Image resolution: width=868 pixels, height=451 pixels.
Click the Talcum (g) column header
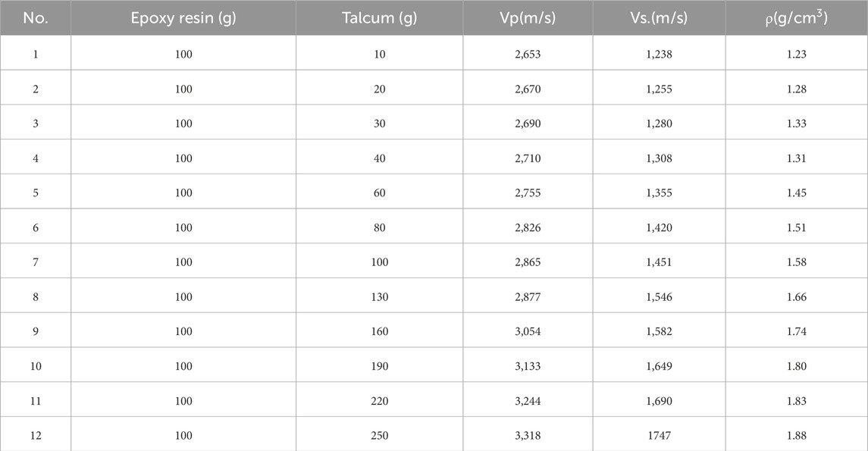click(x=379, y=17)
